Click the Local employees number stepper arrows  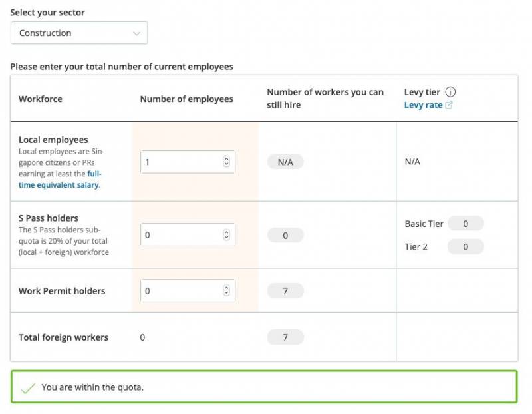[x=226, y=162]
